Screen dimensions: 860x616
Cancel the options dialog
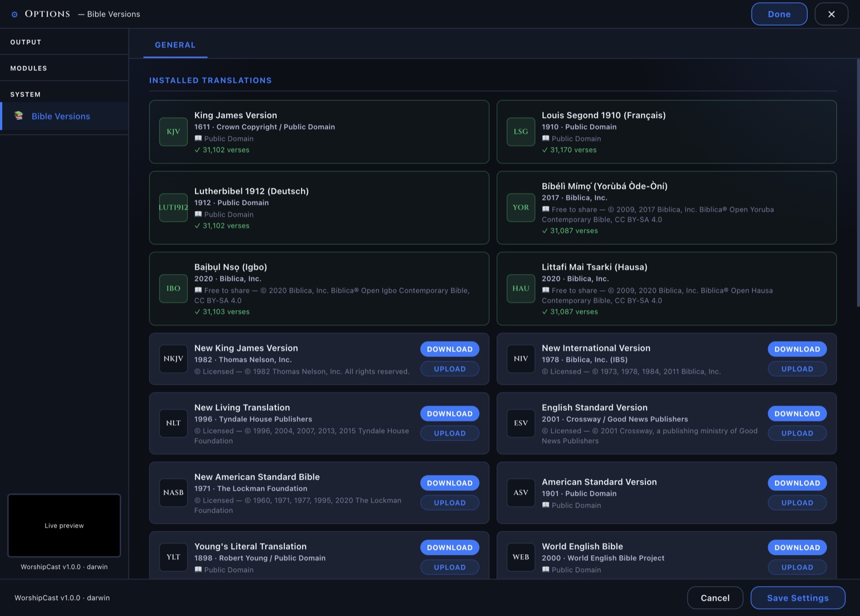coord(715,598)
